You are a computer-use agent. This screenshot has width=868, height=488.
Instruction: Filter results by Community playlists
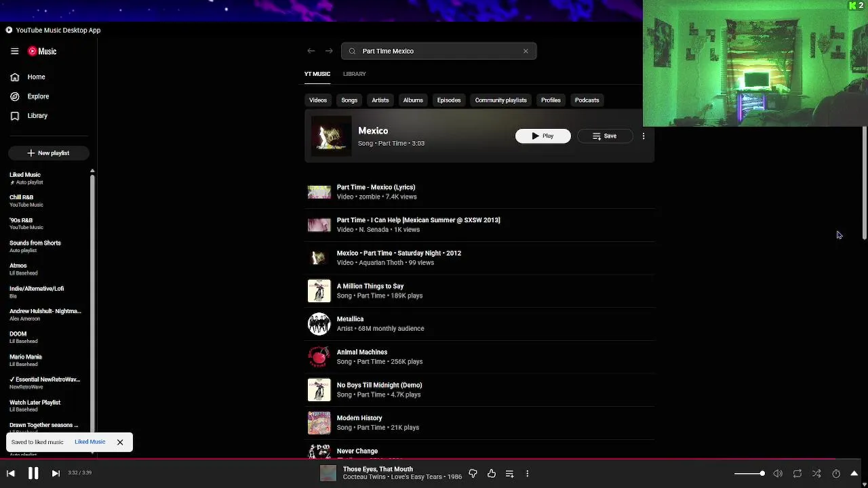click(x=500, y=100)
